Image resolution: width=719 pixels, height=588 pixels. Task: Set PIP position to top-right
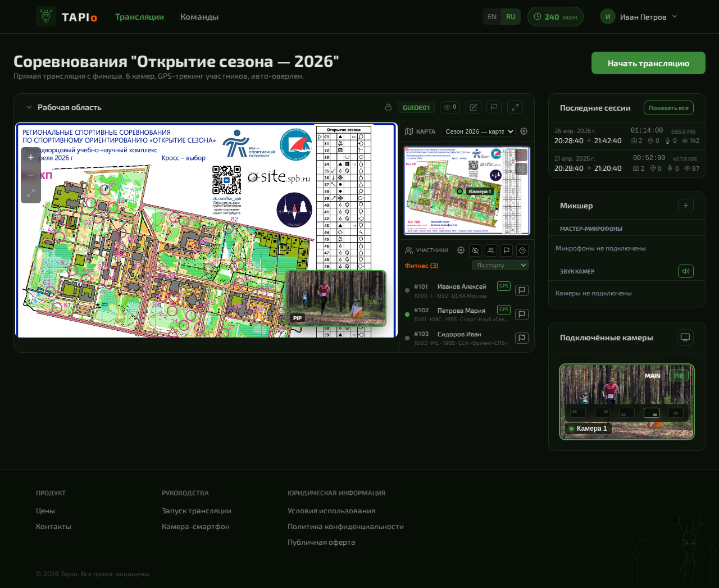click(x=603, y=413)
